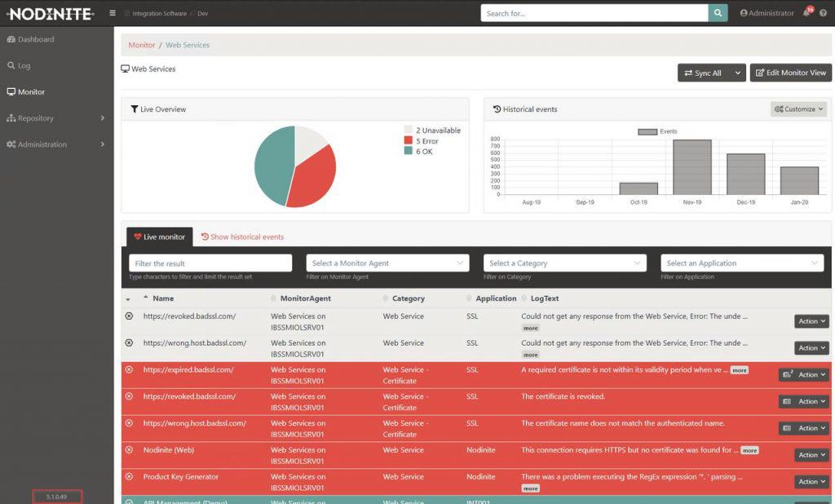Open the Select a Category dropdown
This screenshot has width=835, height=504.
(565, 263)
